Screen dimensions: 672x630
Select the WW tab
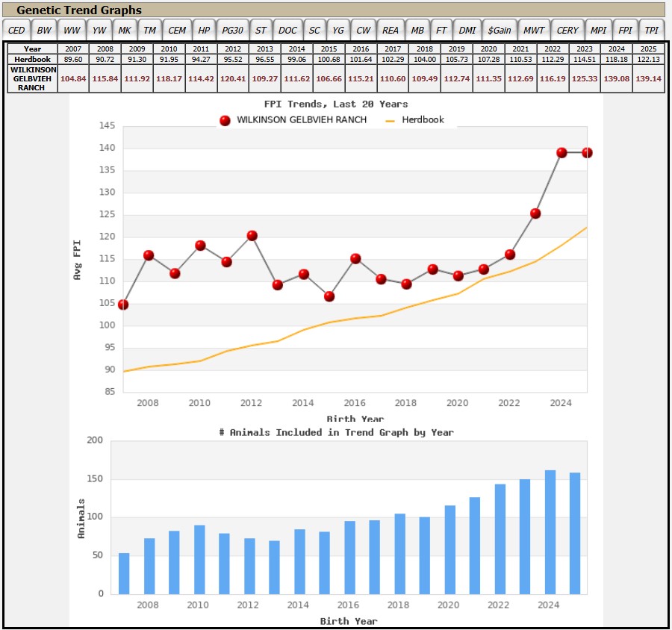(72, 30)
